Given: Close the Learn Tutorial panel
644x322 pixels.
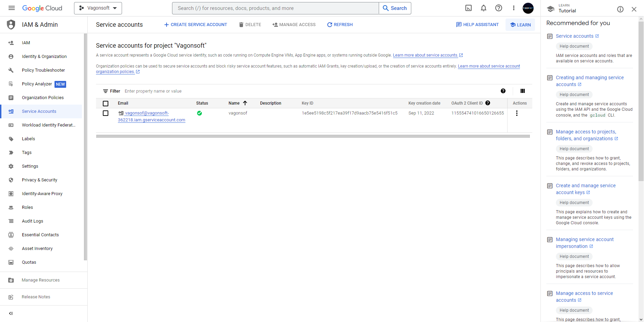Looking at the screenshot, I should (x=634, y=9).
